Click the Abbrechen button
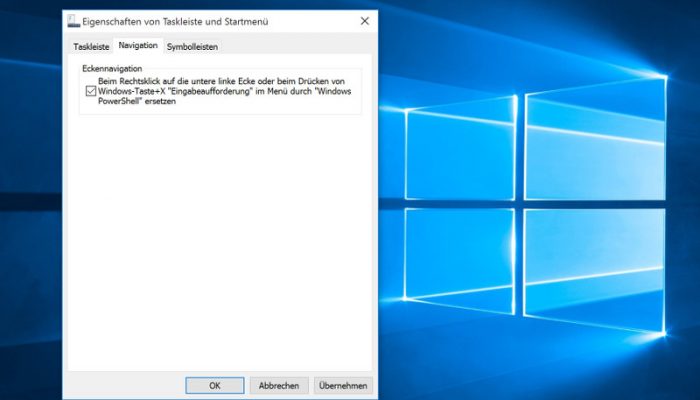 279,385
